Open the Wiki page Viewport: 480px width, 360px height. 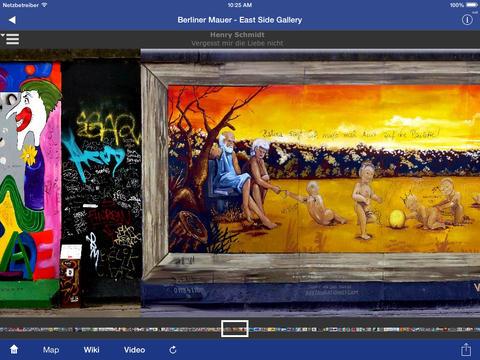tap(91, 350)
